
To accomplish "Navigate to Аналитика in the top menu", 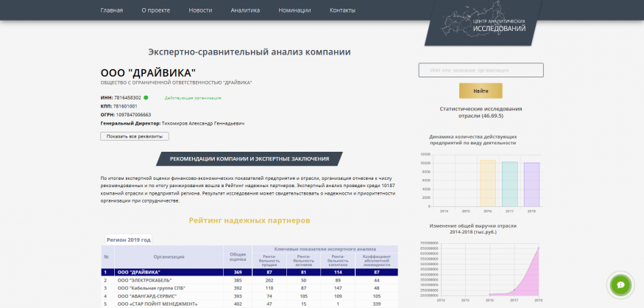I will tap(245, 10).
